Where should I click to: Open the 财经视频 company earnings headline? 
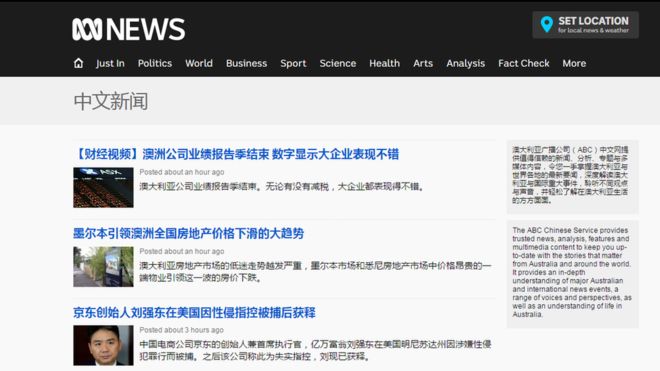click(236, 154)
